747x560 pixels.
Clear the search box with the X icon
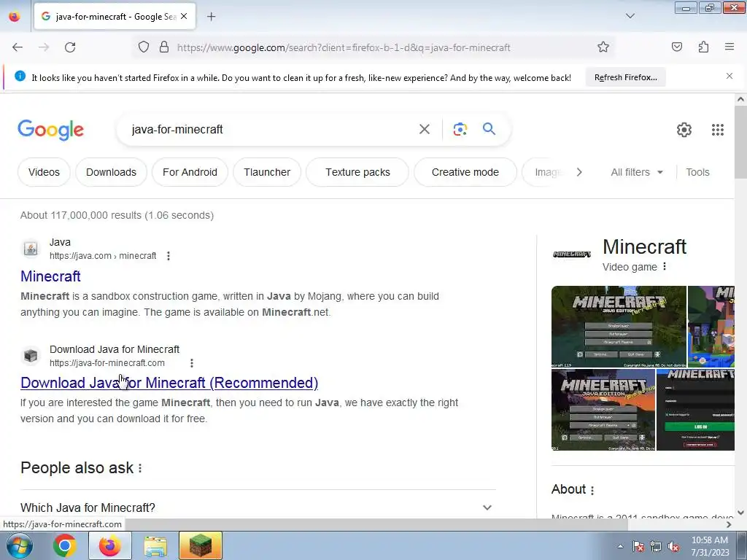point(424,129)
